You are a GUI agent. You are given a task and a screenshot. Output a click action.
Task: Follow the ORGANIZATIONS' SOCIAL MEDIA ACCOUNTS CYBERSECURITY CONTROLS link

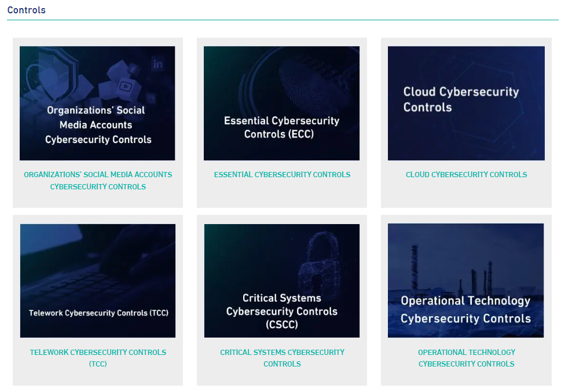(x=98, y=181)
